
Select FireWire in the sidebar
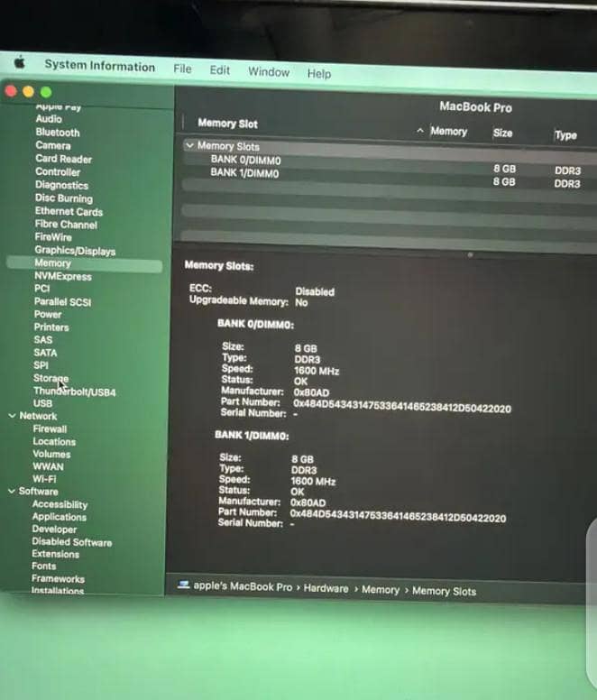click(x=53, y=237)
